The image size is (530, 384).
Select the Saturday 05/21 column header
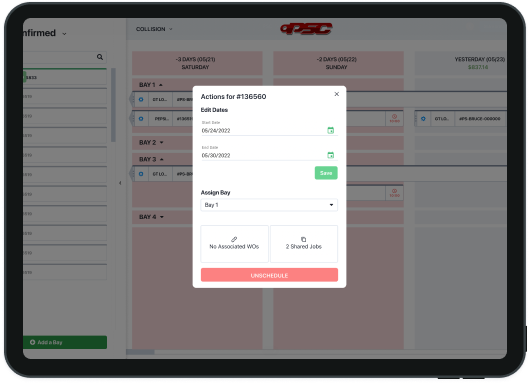coord(197,63)
